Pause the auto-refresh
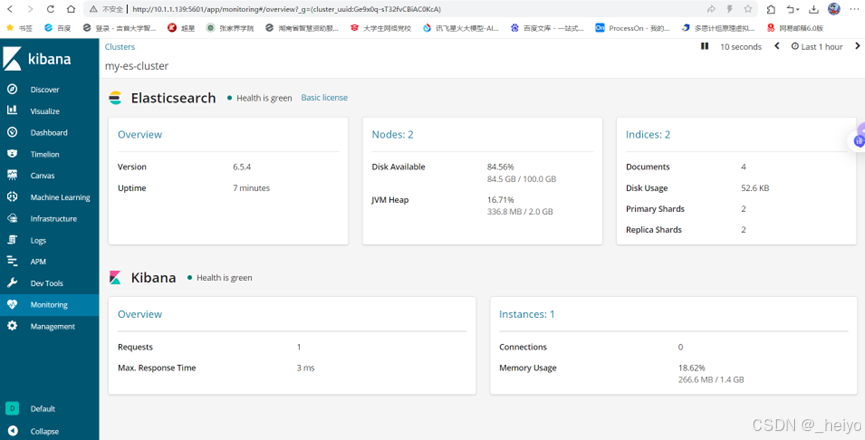 point(704,46)
